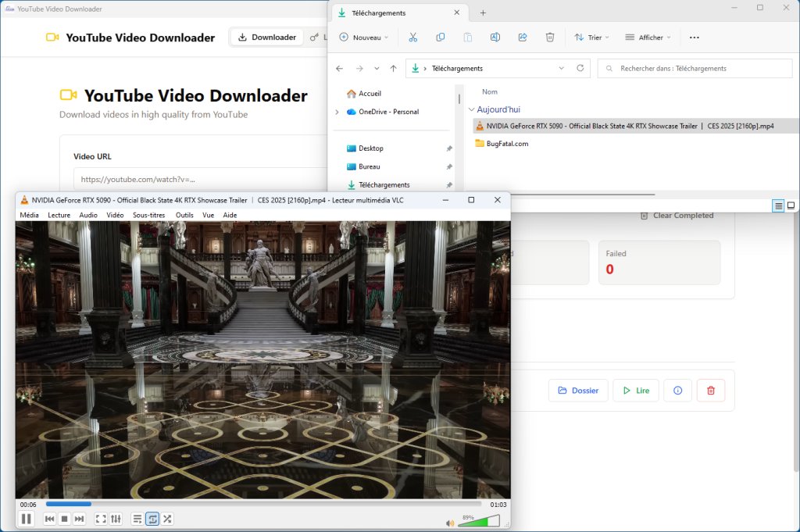Switch Explorer to details view layout
This screenshot has width=800, height=532.
pos(778,205)
